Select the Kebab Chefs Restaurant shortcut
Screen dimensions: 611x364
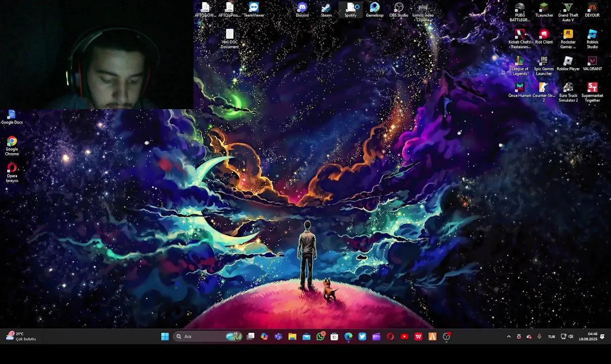[519, 39]
